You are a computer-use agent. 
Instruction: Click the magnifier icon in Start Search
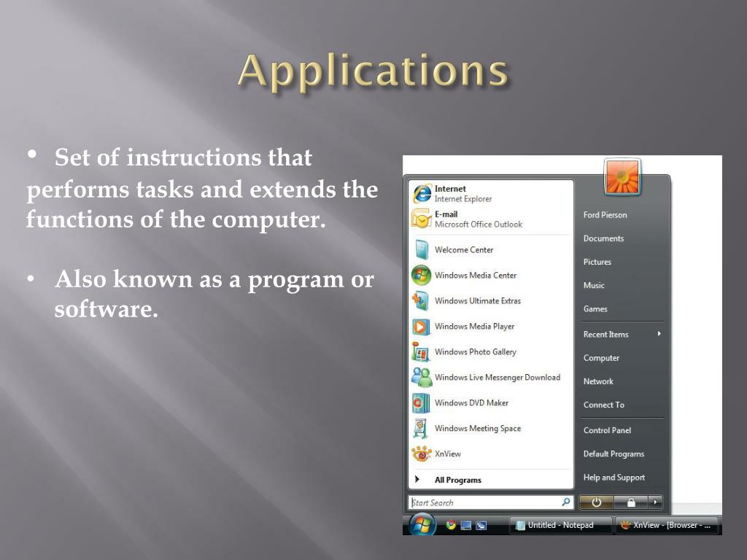[566, 502]
